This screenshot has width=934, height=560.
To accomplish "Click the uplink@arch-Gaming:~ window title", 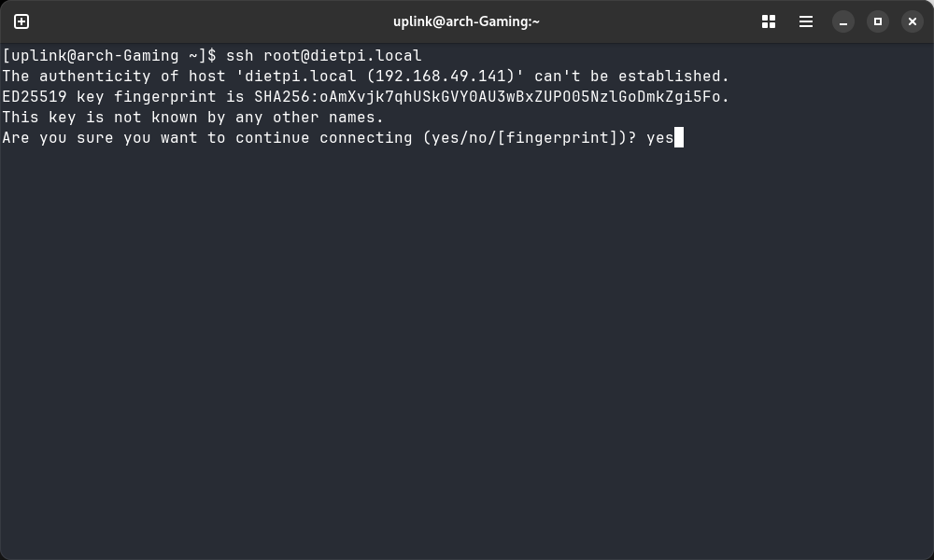I will coord(466,21).
